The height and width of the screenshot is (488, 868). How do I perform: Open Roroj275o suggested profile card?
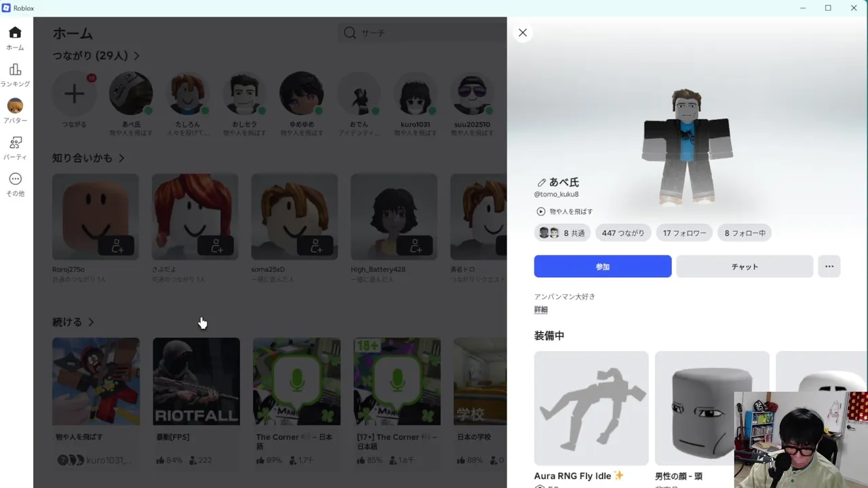tap(96, 217)
